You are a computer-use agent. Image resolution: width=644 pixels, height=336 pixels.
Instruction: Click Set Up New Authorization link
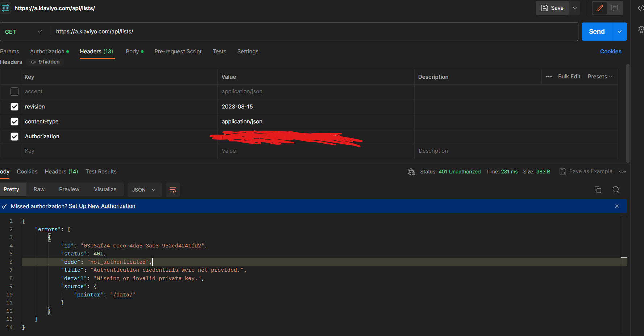102,206
